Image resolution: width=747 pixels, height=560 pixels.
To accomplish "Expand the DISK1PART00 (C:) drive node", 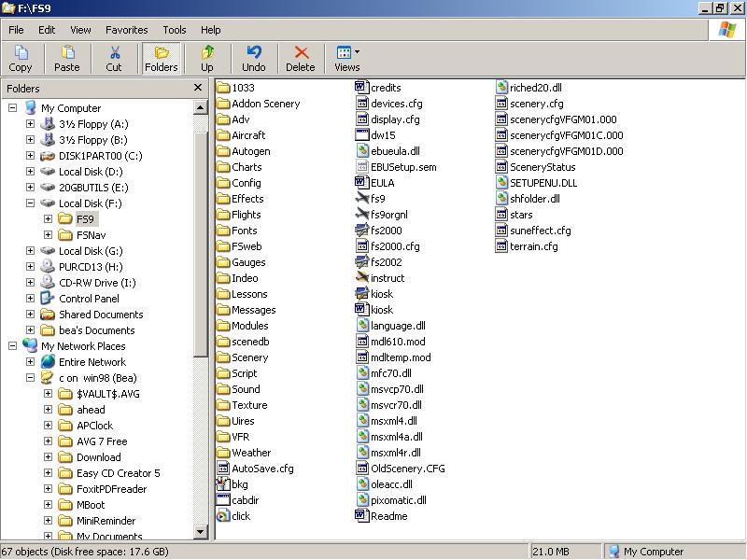I will point(30,156).
